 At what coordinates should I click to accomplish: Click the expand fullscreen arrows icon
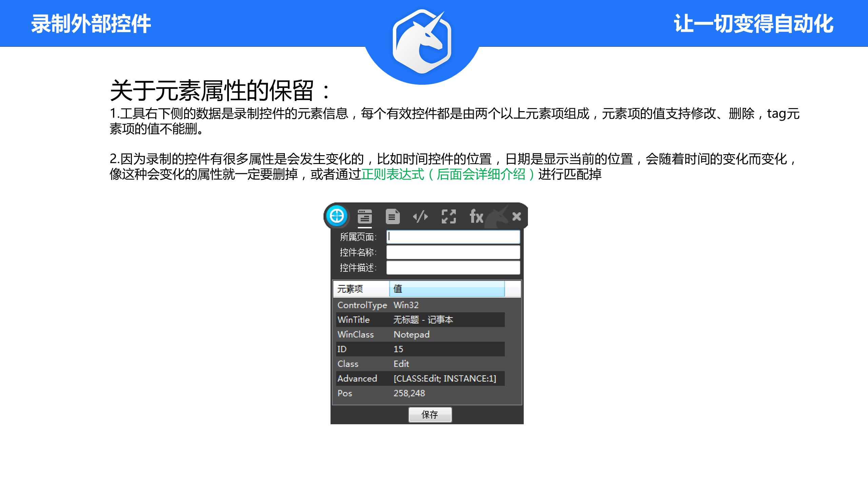[x=449, y=217]
